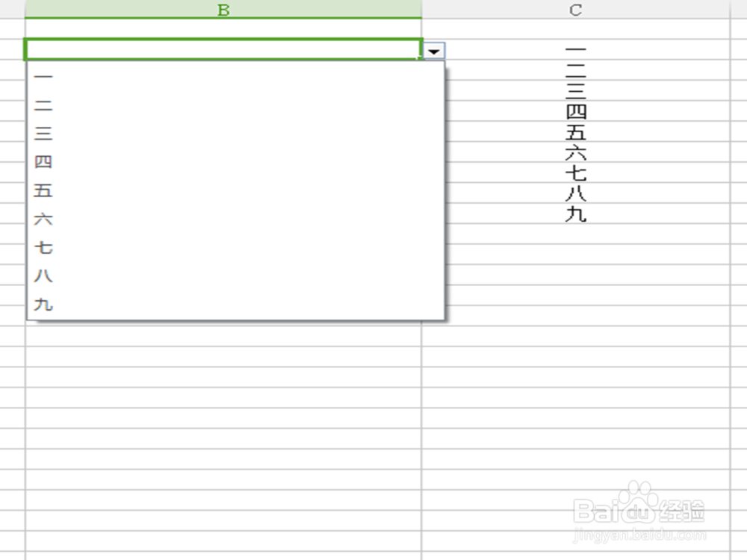The width and height of the screenshot is (747, 560).
Task: Select column C cell containing 六
Action: 575,152
